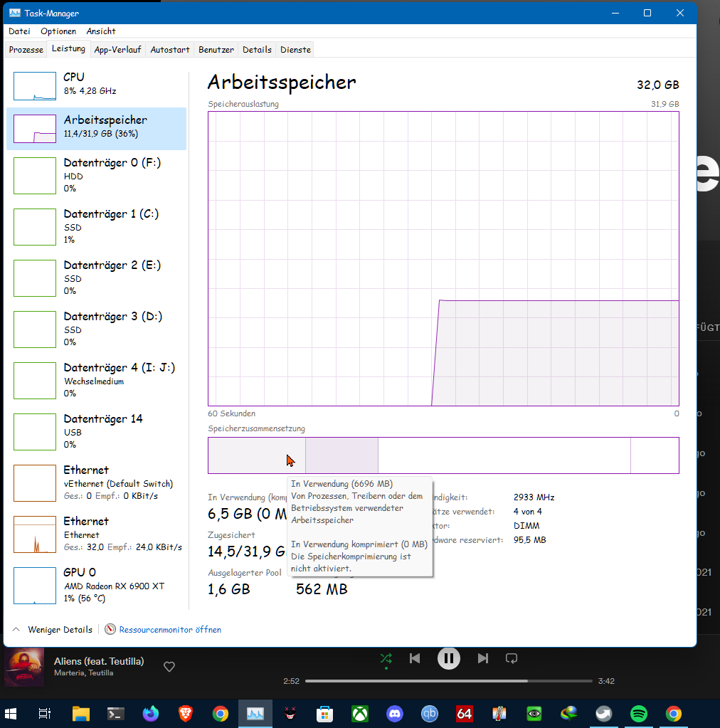
Task: Open artist link Marteria
Action: pos(70,672)
